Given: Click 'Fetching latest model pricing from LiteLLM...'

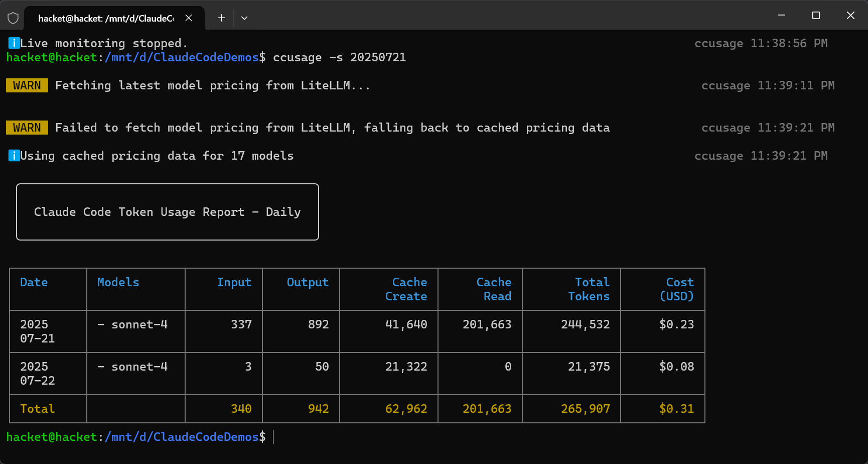Looking at the screenshot, I should (x=213, y=85).
